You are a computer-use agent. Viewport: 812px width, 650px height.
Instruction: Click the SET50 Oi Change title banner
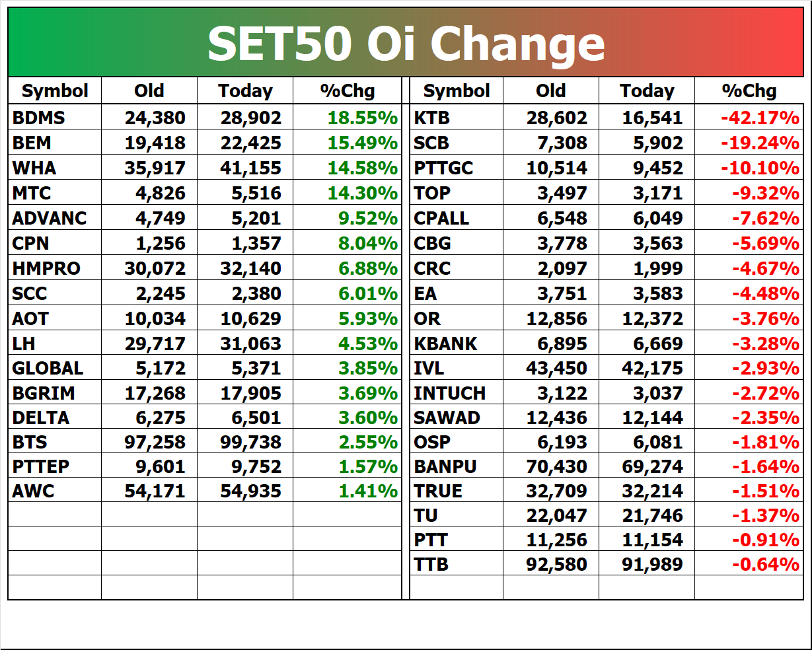tap(406, 44)
